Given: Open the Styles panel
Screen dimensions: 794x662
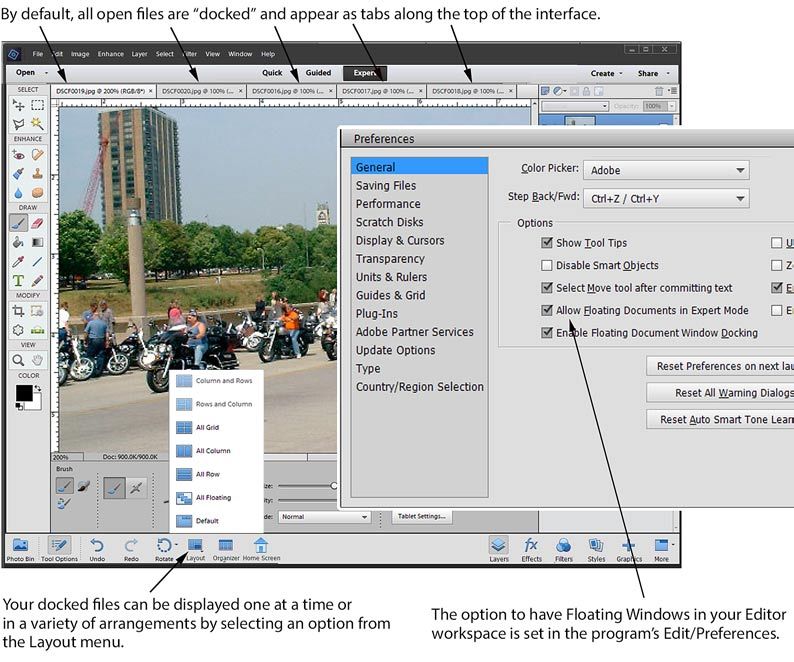Looking at the screenshot, I should [x=596, y=549].
